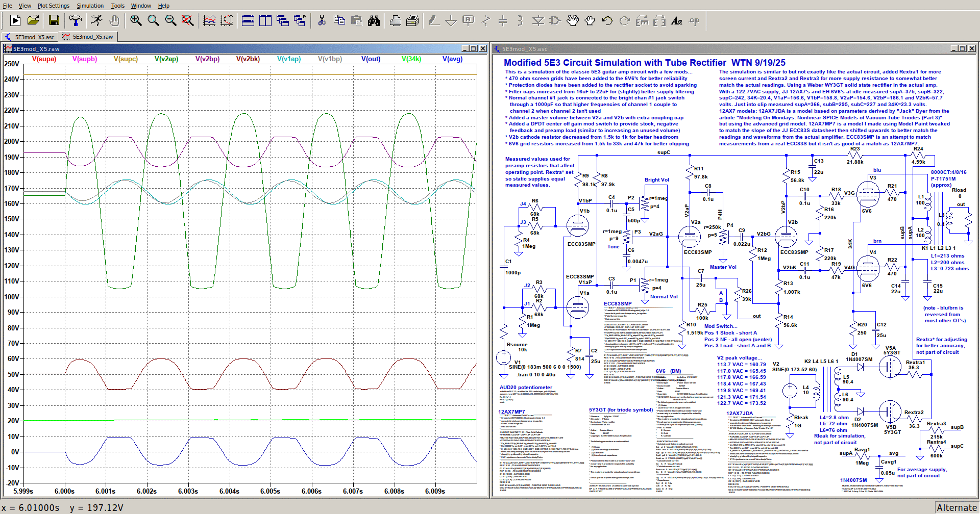Click the pick visible traces icon
This screenshot has height=514, width=980.
[x=209, y=20]
